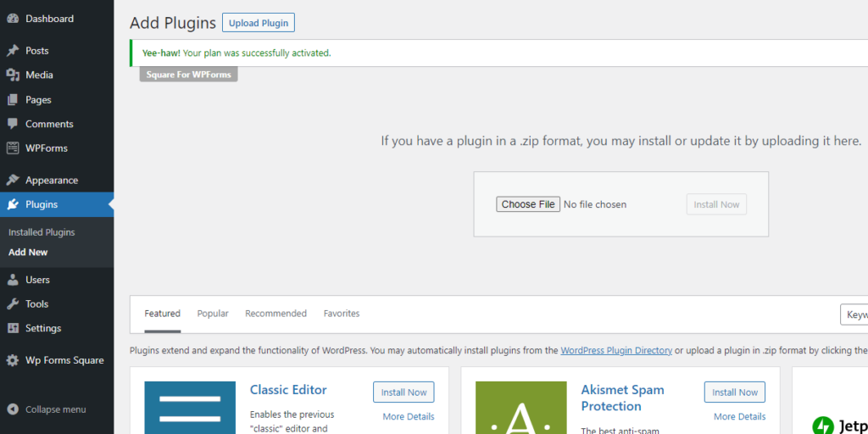The width and height of the screenshot is (868, 434).
Task: Click the Settings sliders icon
Action: (12, 328)
